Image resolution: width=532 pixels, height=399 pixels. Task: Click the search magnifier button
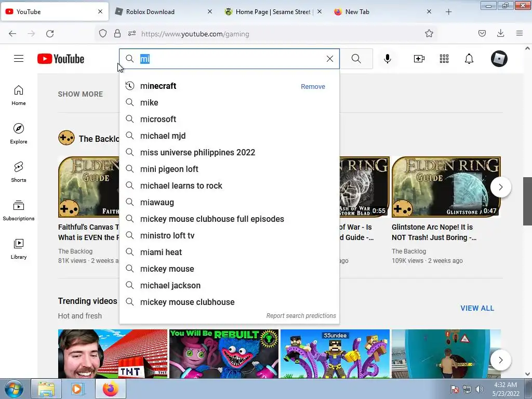pyautogui.click(x=356, y=59)
